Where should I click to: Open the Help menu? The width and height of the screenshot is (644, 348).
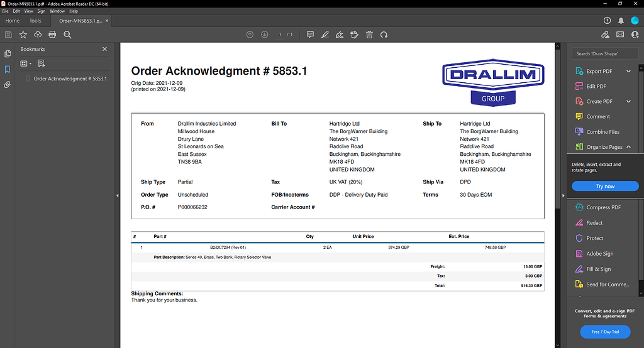[74, 11]
